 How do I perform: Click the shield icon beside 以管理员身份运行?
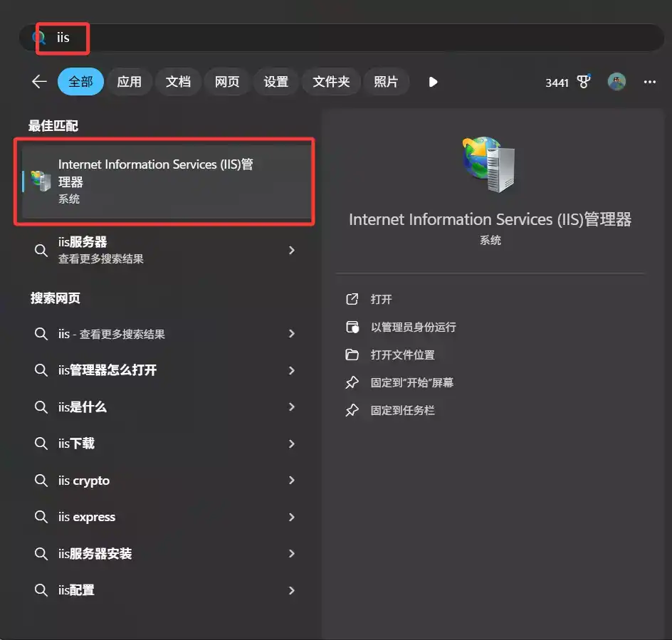coord(352,327)
